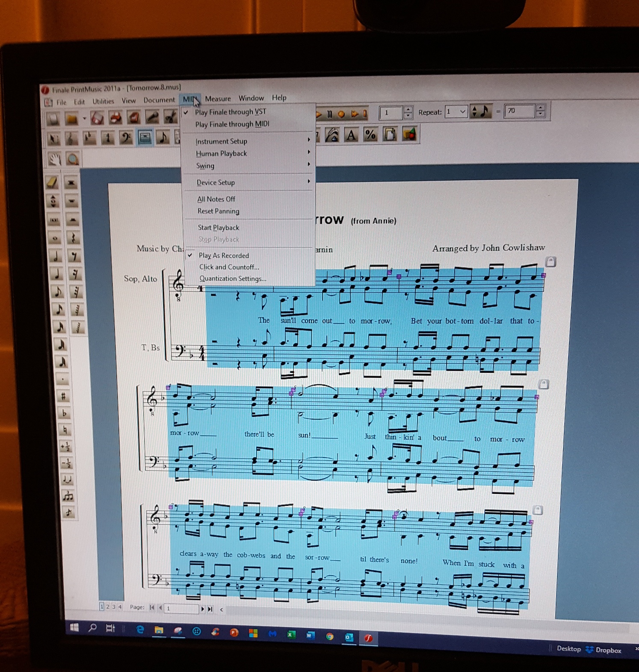Select the Resize percent tool
Image resolution: width=639 pixels, height=672 pixels.
pos(370,135)
